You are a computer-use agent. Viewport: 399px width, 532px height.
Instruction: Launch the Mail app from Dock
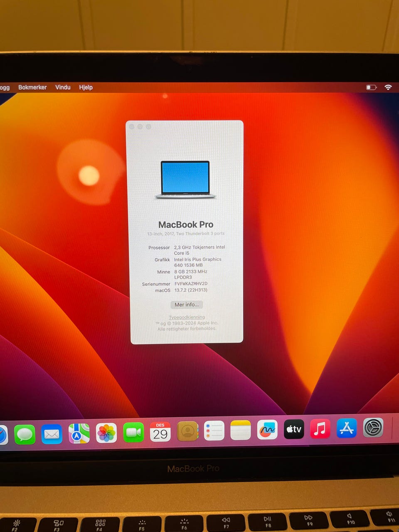click(52, 434)
